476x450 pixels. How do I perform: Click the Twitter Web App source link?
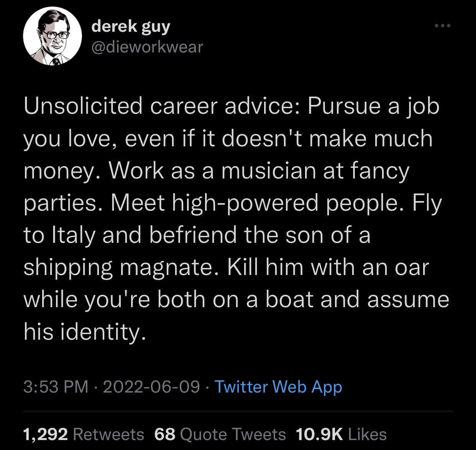pyautogui.click(x=278, y=386)
